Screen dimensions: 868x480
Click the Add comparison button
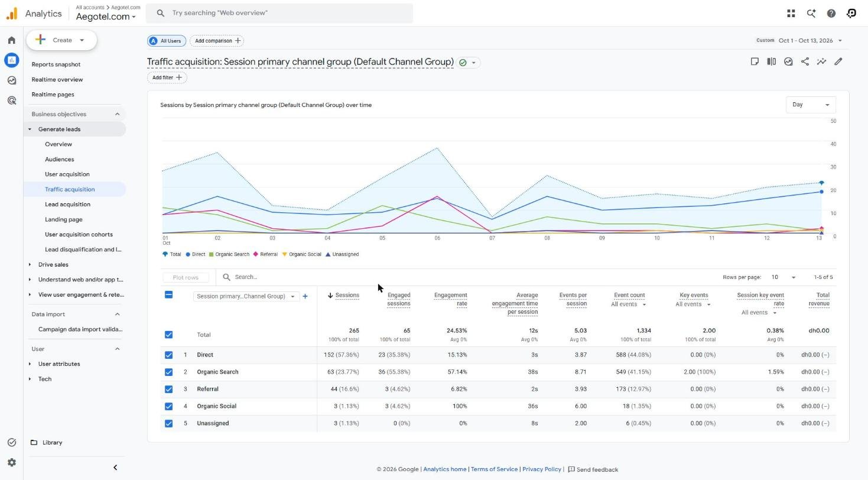217,41
